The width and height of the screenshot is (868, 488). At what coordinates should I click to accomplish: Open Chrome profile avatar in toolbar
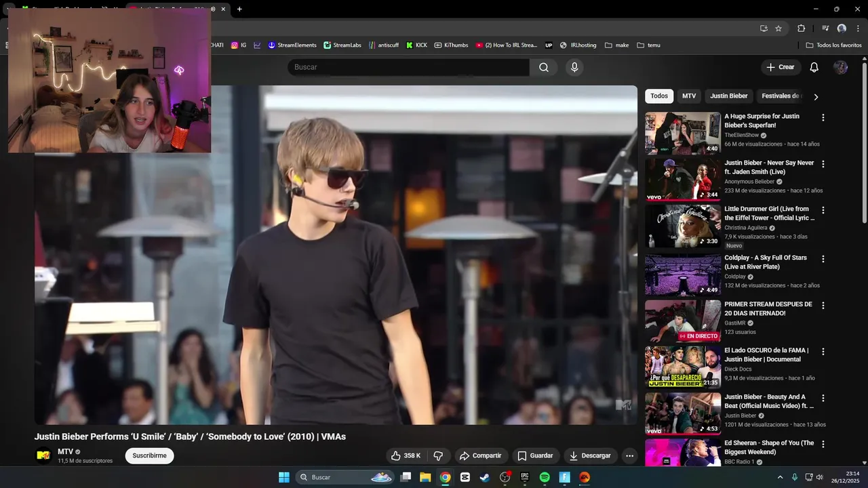[x=842, y=28]
